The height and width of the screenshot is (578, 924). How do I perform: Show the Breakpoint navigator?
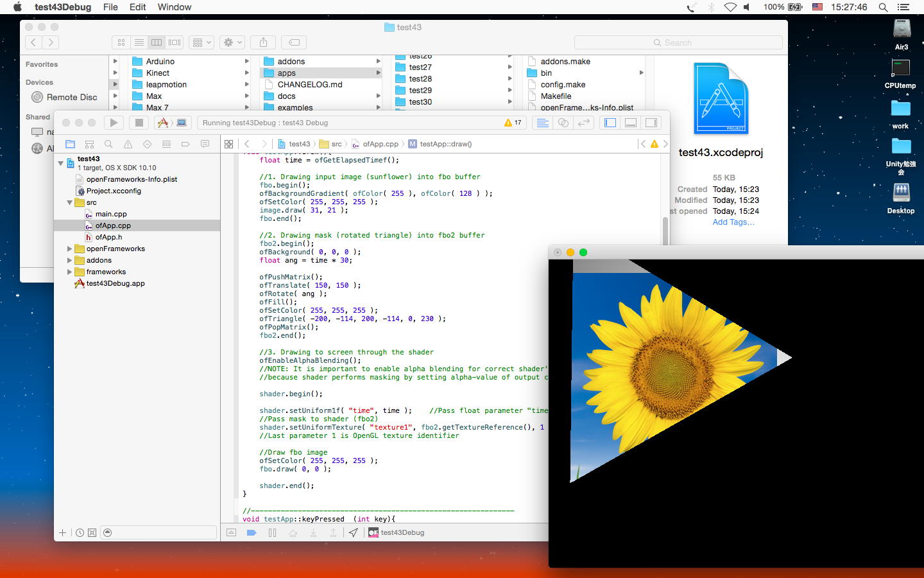pyautogui.click(x=185, y=144)
